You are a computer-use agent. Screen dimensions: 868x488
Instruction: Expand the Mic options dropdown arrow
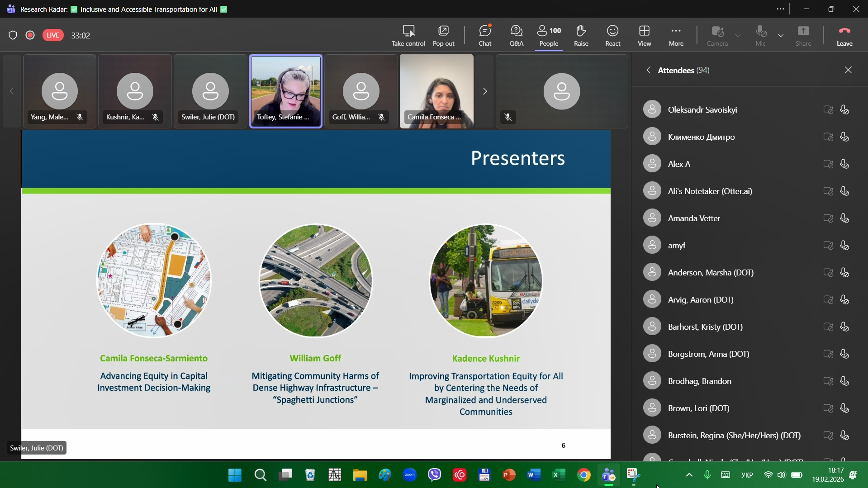pos(781,35)
